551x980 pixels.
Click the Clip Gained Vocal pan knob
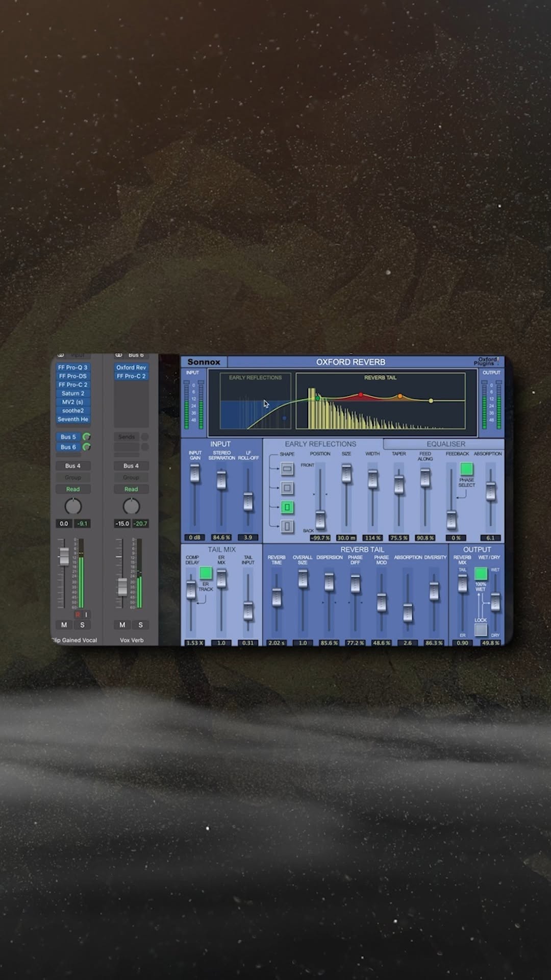[73, 506]
